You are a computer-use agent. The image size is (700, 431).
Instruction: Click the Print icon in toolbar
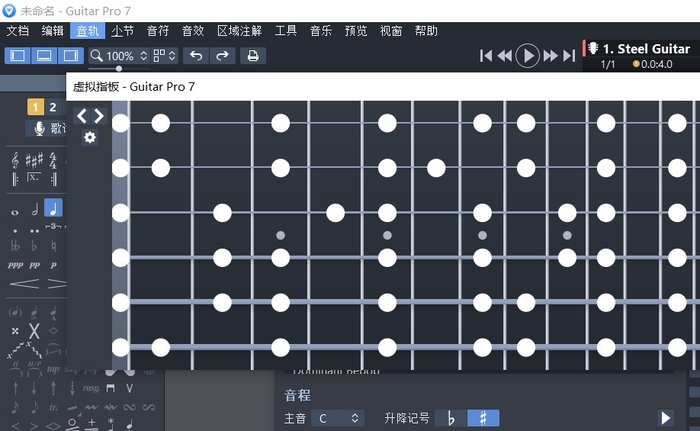tap(253, 56)
